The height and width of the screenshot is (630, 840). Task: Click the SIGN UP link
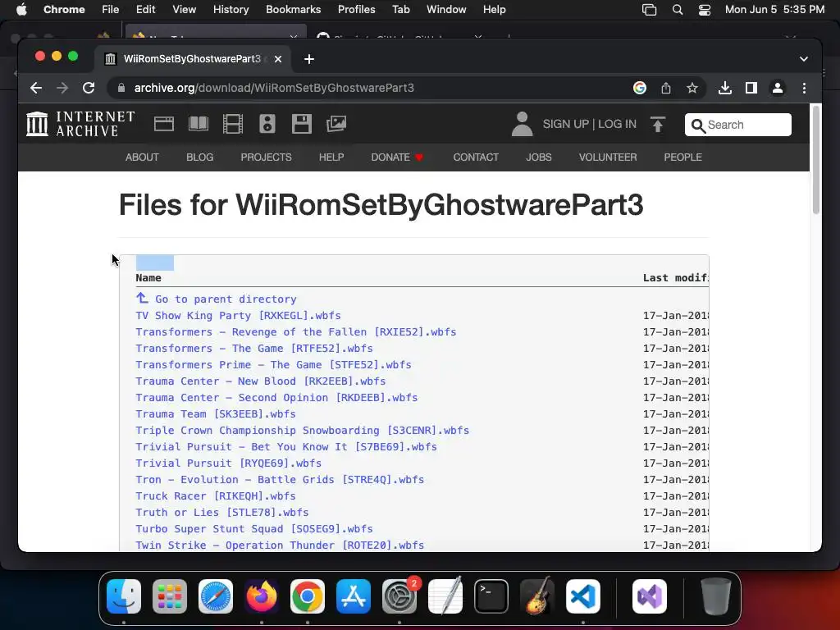pos(566,124)
